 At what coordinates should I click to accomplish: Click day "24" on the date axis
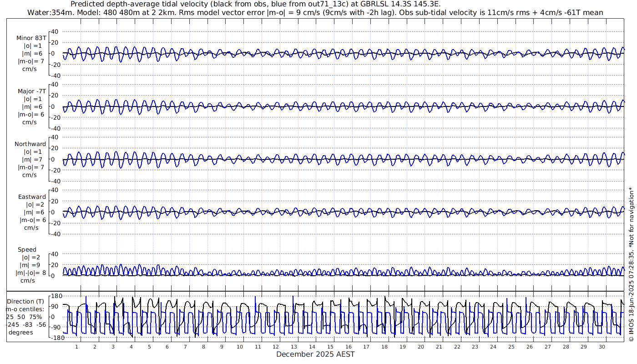(493, 347)
